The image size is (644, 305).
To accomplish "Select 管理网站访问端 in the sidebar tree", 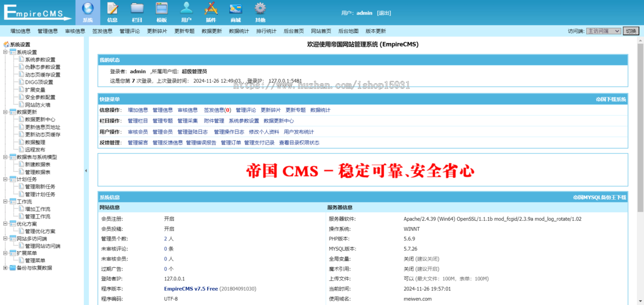I will (x=43, y=246).
